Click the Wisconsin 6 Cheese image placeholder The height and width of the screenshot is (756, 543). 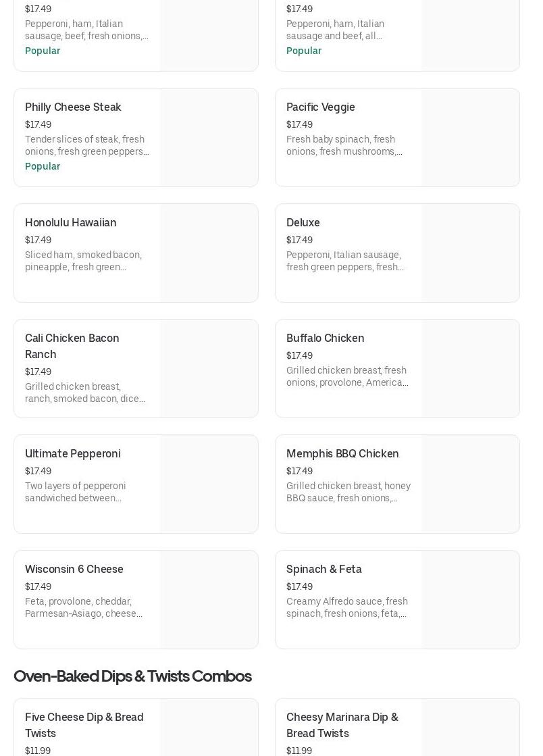pos(209,600)
